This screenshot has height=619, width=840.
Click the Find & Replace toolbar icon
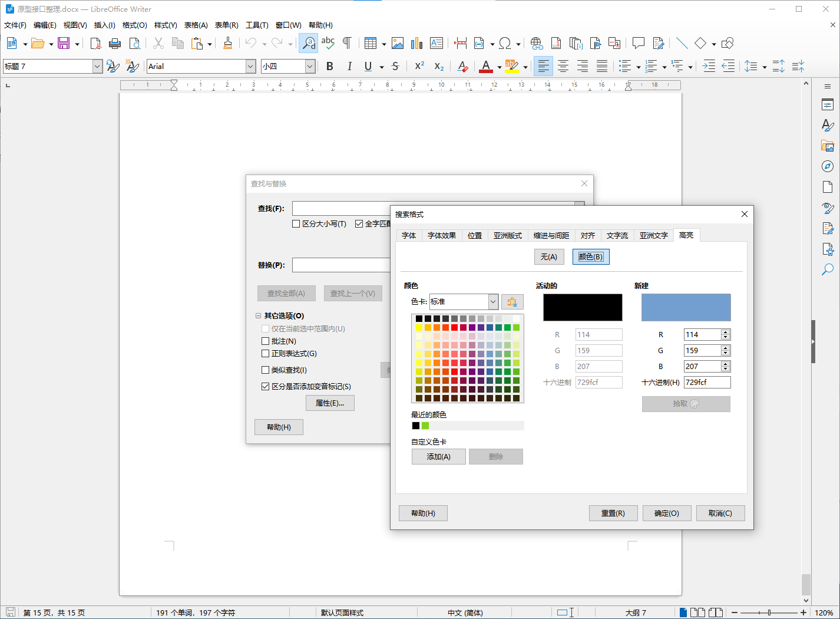click(x=309, y=44)
